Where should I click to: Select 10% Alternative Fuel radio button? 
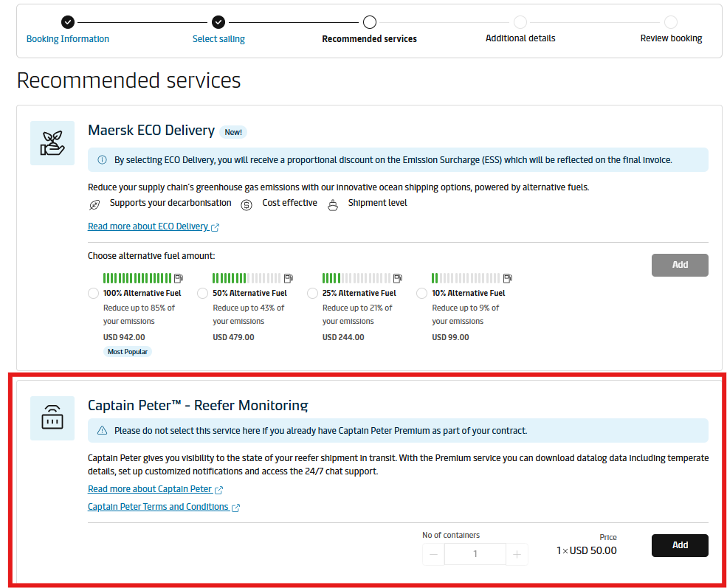click(422, 294)
